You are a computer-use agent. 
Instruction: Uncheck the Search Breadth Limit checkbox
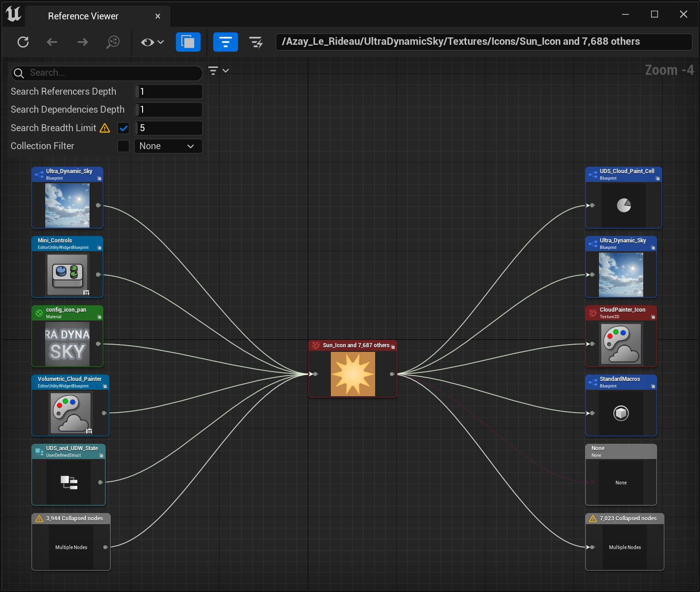[x=123, y=128]
